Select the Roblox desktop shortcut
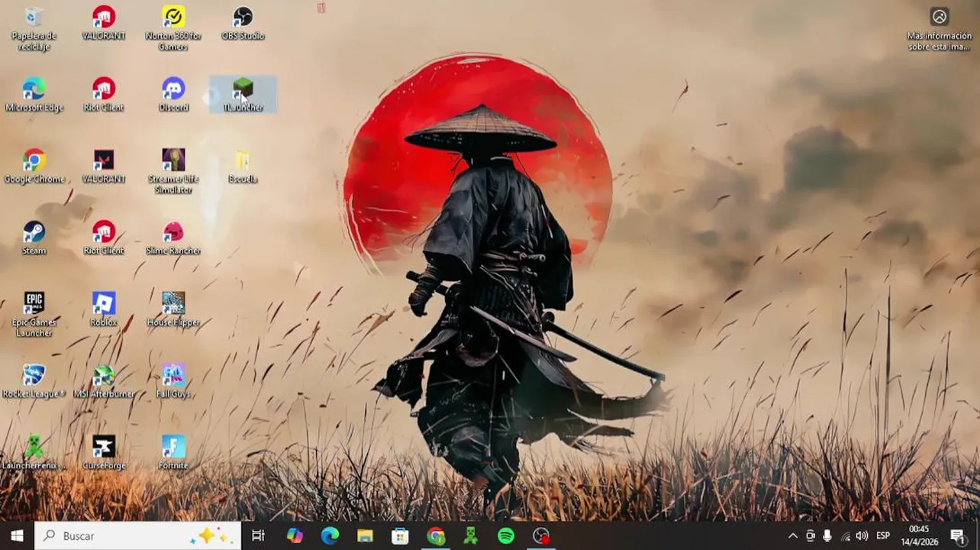This screenshot has height=550, width=980. coord(104,309)
